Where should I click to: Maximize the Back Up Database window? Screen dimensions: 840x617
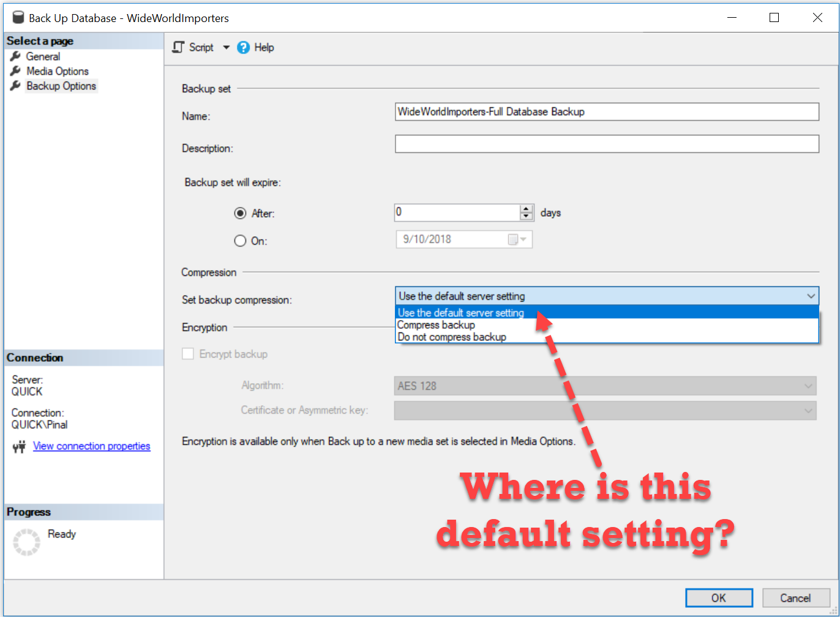point(774,18)
